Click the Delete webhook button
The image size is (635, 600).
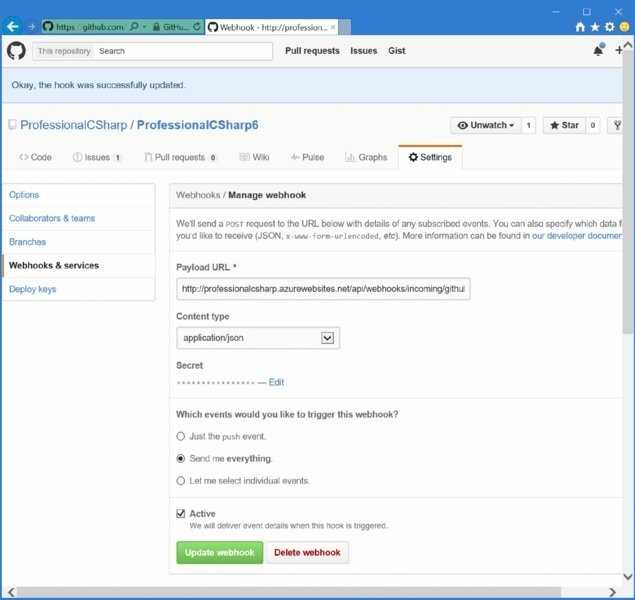click(307, 552)
